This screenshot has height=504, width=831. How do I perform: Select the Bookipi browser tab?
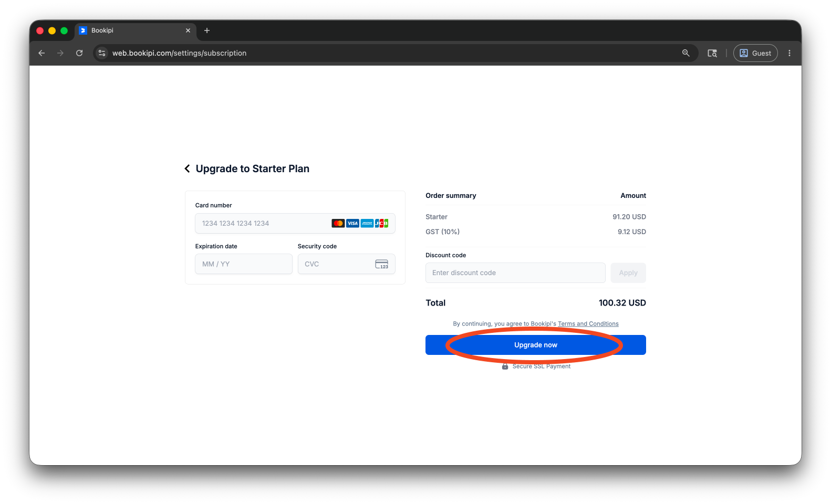pyautogui.click(x=136, y=30)
